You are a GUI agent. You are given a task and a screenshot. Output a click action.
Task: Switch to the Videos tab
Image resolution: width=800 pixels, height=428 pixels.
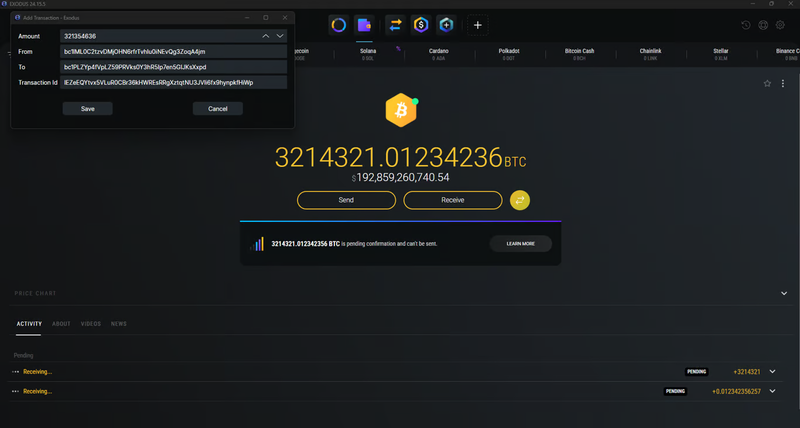(91, 324)
